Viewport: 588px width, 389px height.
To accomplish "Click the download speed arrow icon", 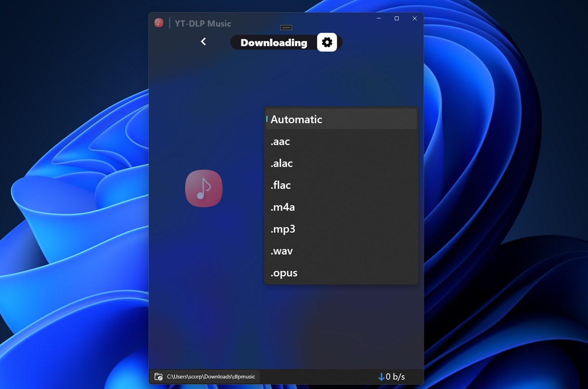I will pos(381,377).
